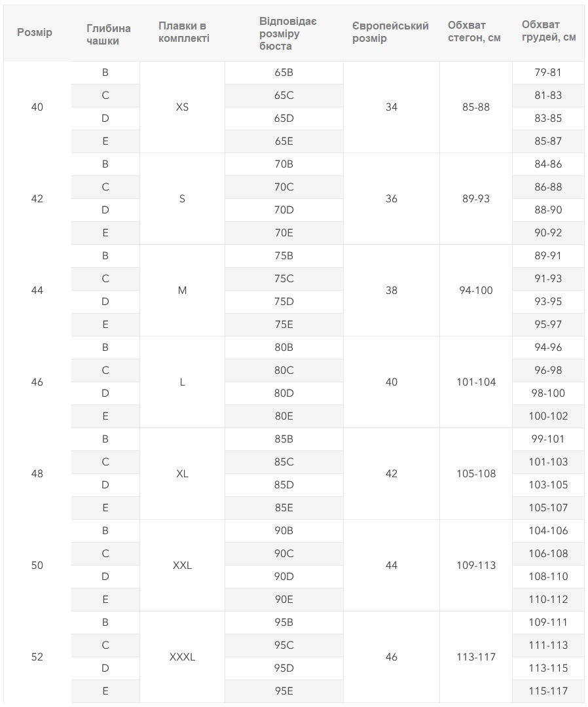Select the 113-117 hip measurement cell

[476, 657]
